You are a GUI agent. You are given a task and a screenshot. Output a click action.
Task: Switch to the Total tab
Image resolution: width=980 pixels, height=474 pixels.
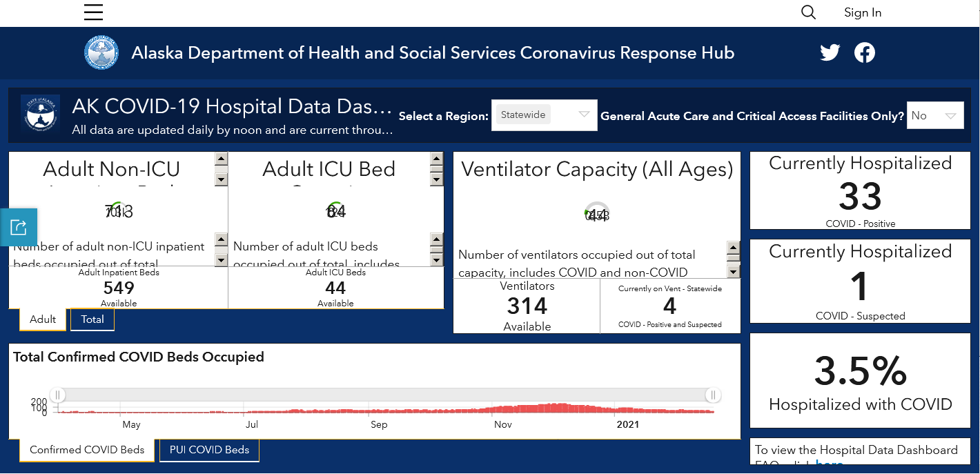coord(92,319)
